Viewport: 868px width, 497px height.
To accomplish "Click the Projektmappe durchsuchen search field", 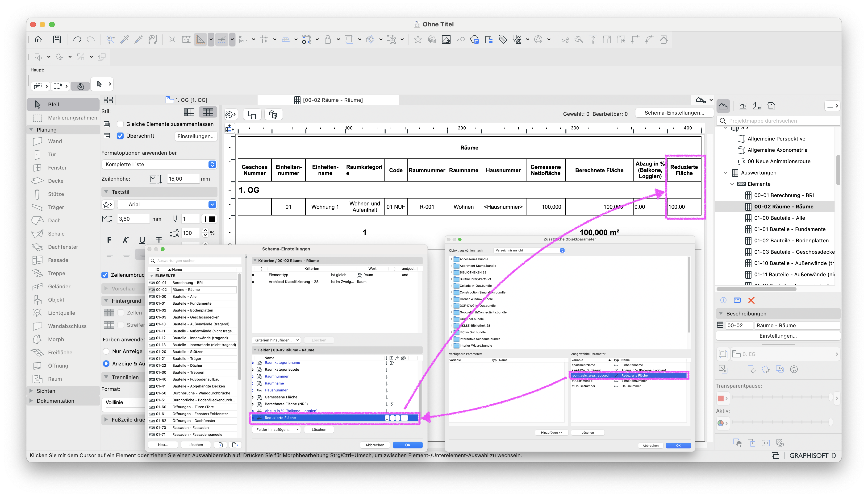I will coord(778,121).
